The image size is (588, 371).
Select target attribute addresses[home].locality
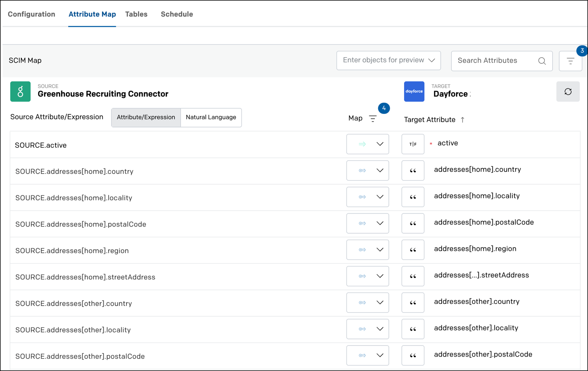click(x=477, y=196)
